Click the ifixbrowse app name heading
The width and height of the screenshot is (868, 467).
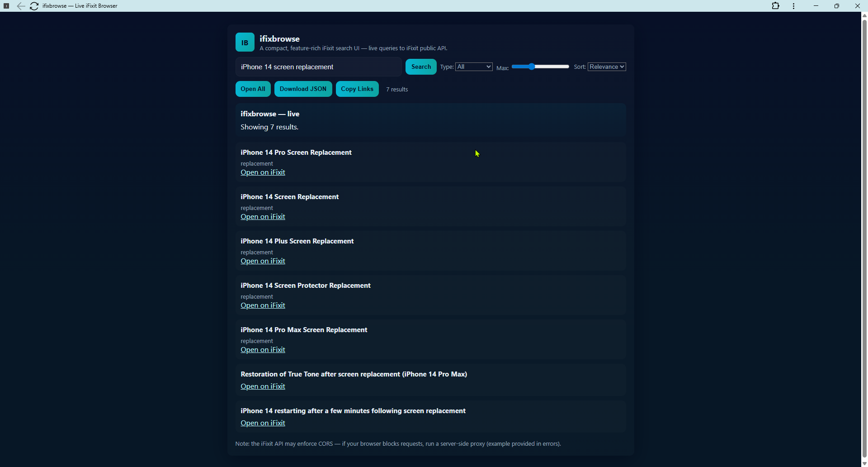pyautogui.click(x=279, y=39)
